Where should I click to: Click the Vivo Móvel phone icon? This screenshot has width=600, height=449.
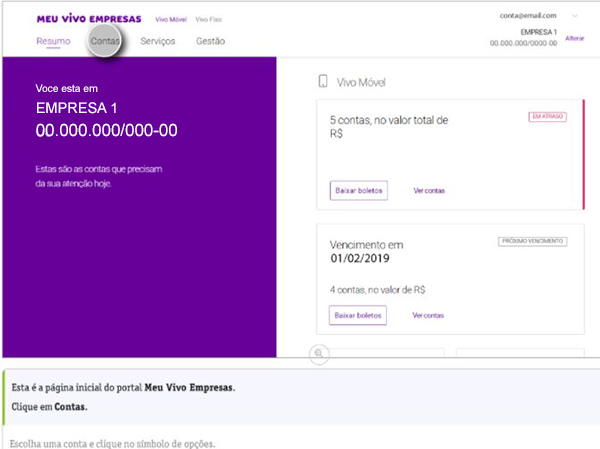[x=323, y=81]
